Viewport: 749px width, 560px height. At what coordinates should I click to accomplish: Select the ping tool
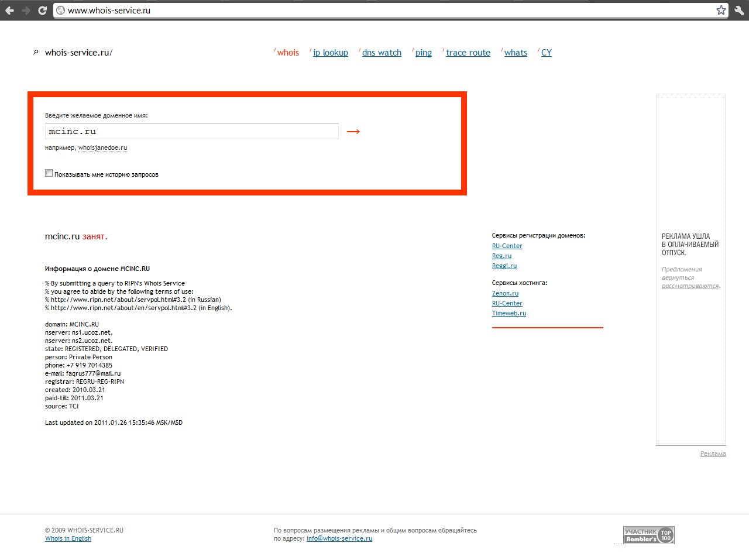point(424,53)
